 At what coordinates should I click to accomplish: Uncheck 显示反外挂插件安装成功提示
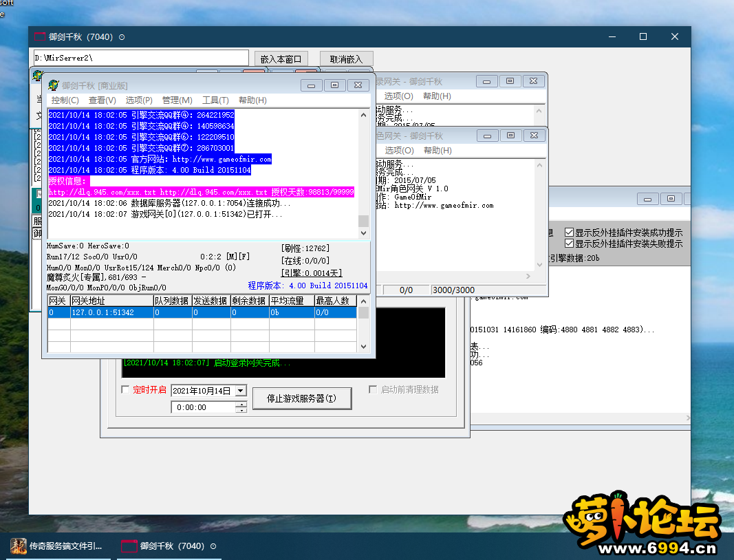pos(569,233)
